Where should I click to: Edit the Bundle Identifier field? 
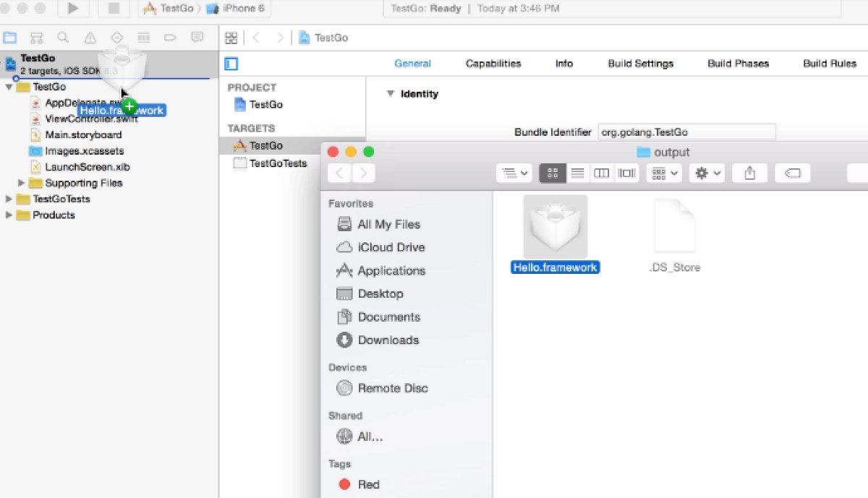686,132
